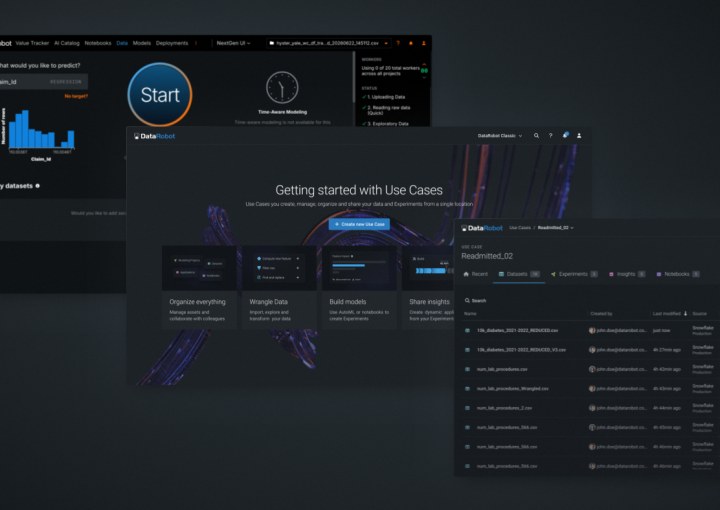Switch to the Recent tab

coord(476,274)
